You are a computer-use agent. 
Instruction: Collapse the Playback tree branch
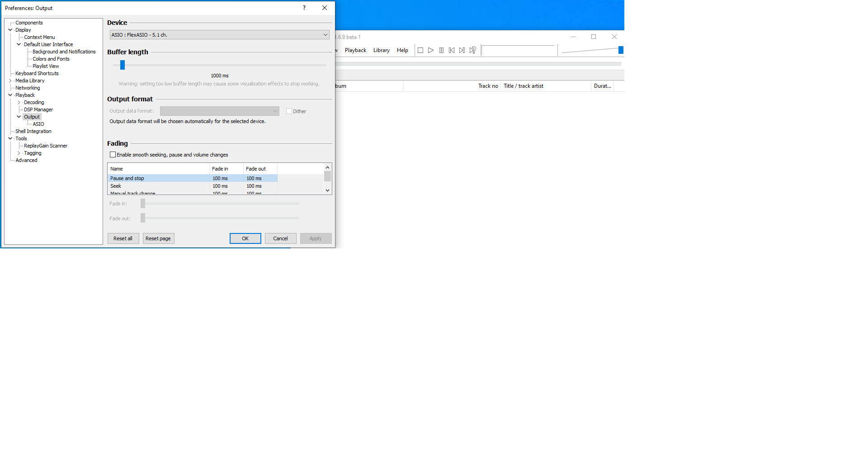coord(10,95)
